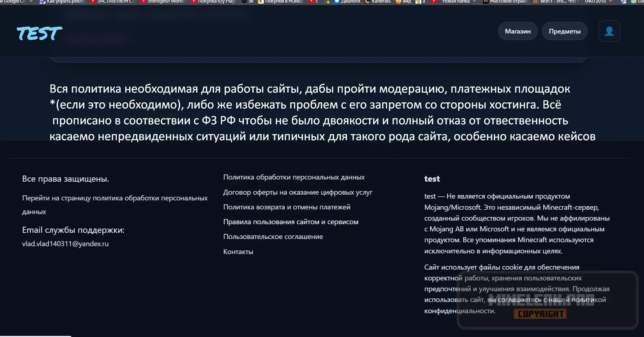Open Договор оферты на оказание цифровых услуг
The height and width of the screenshot is (337, 644).
(x=298, y=192)
